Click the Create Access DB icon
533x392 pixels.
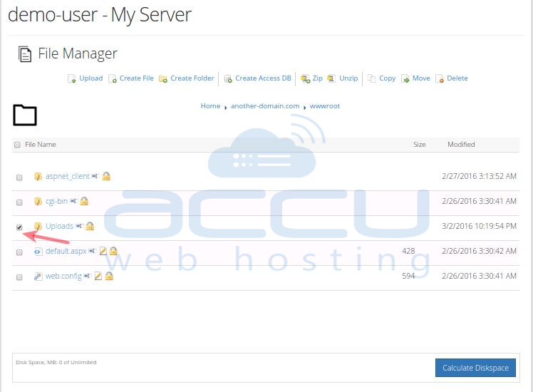tap(228, 79)
